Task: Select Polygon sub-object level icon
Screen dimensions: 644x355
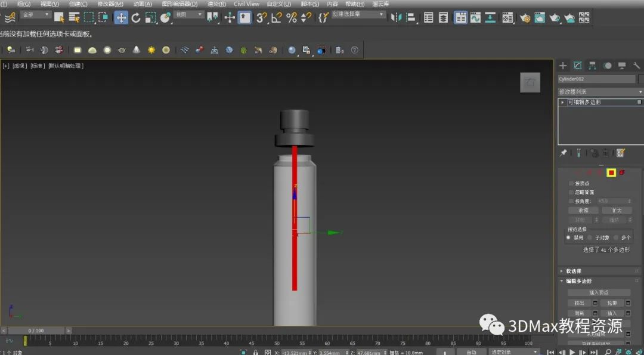Action: [611, 172]
